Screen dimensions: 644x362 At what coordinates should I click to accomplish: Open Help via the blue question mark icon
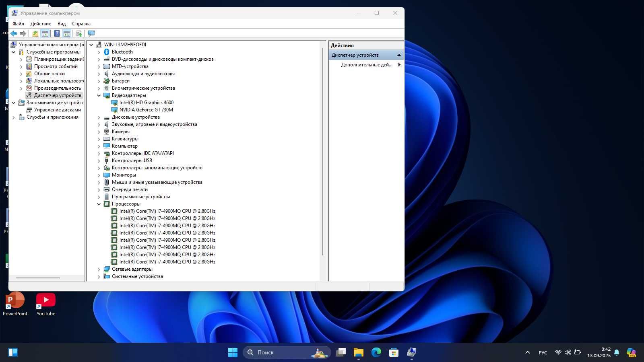[x=57, y=33]
